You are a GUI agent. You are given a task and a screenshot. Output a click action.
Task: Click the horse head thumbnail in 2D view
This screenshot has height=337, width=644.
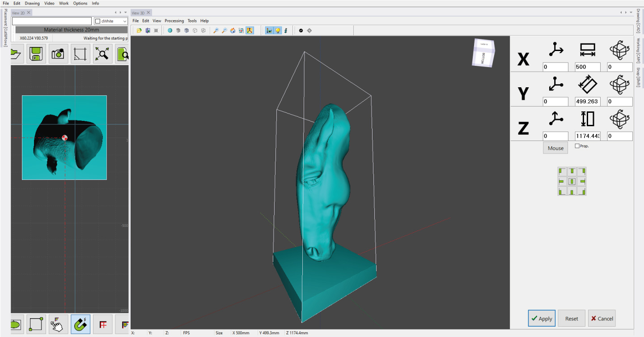(x=64, y=137)
